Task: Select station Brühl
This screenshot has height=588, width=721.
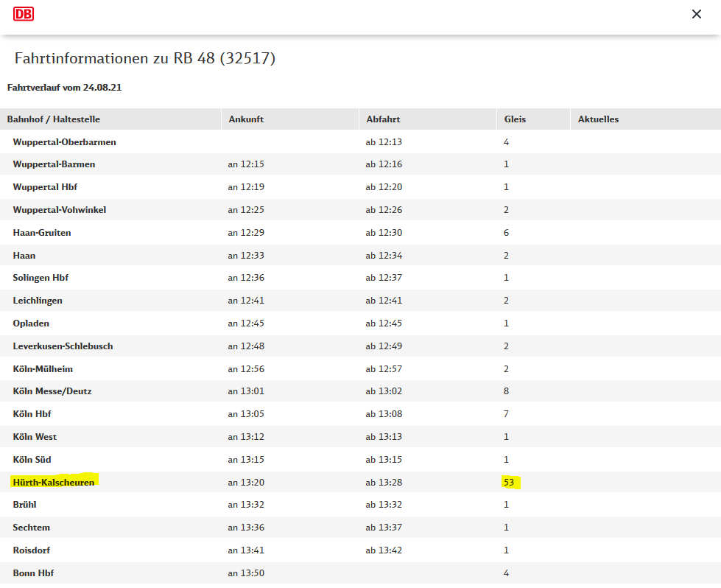Action: pyautogui.click(x=24, y=505)
